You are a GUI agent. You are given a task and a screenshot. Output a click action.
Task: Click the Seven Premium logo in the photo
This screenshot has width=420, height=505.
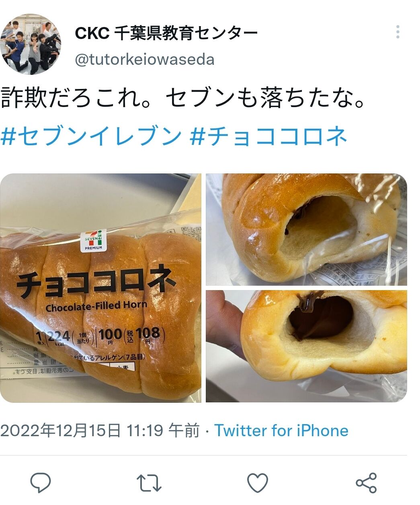click(x=93, y=241)
